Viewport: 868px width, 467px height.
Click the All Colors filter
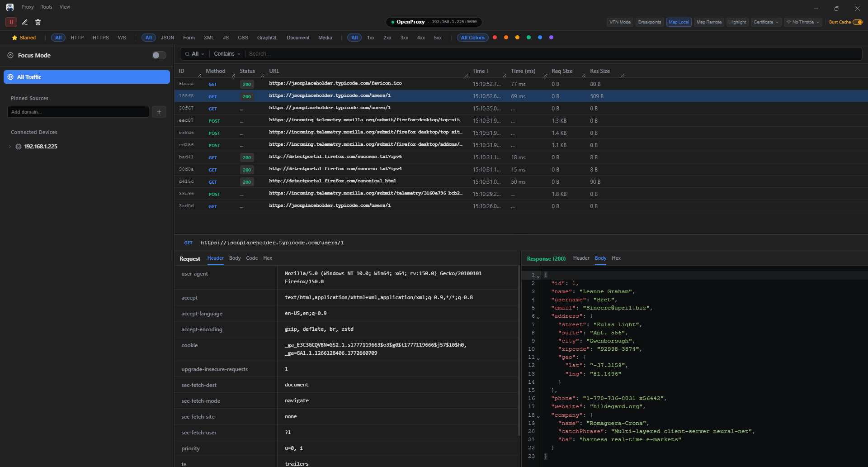click(472, 38)
